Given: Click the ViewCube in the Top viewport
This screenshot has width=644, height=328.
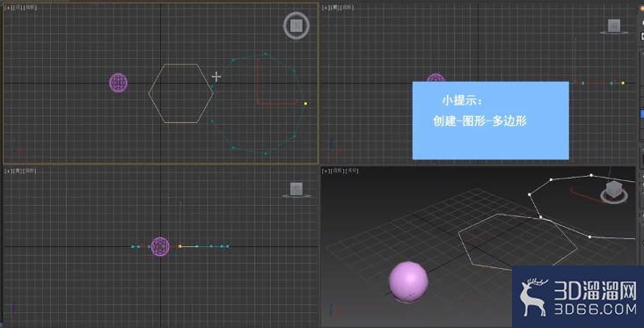Looking at the screenshot, I should click(x=296, y=26).
